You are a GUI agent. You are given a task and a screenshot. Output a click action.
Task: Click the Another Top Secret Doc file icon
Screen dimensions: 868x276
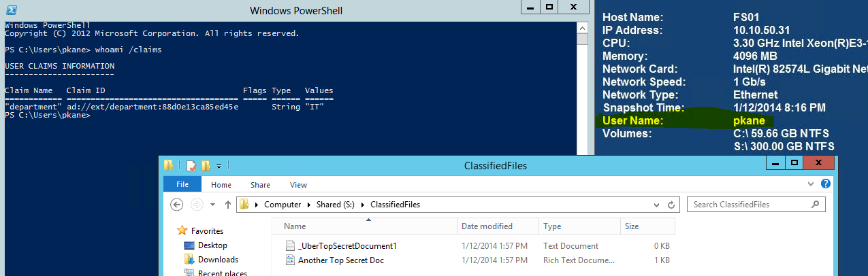(289, 260)
